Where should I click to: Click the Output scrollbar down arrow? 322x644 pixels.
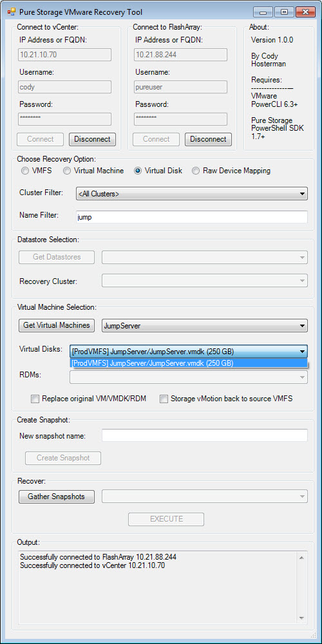tap(301, 618)
